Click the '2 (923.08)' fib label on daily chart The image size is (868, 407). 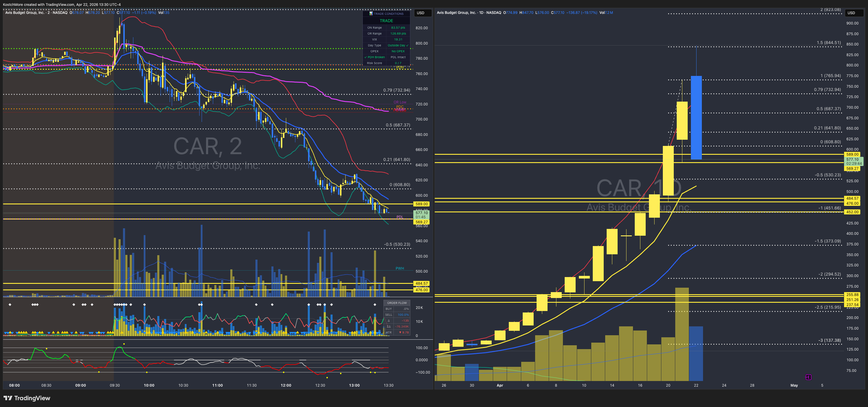point(830,9)
